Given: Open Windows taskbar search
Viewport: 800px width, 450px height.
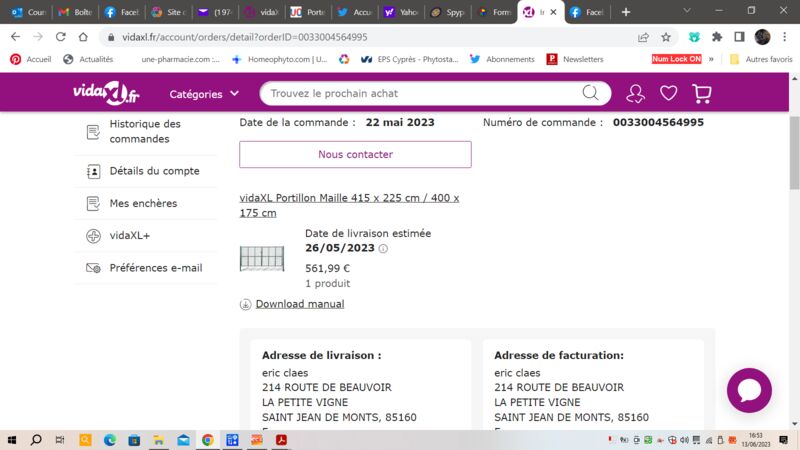Looking at the screenshot, I should tap(36, 440).
